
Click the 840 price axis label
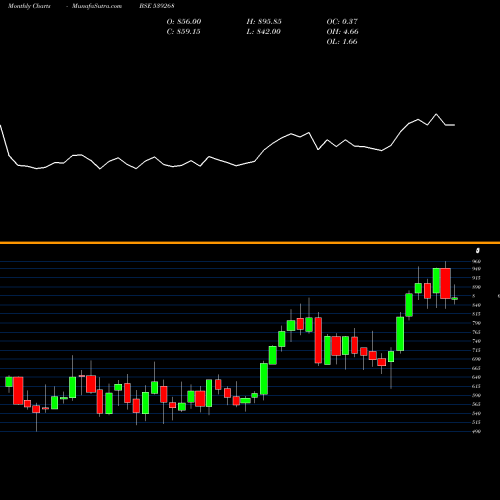click(x=477, y=305)
